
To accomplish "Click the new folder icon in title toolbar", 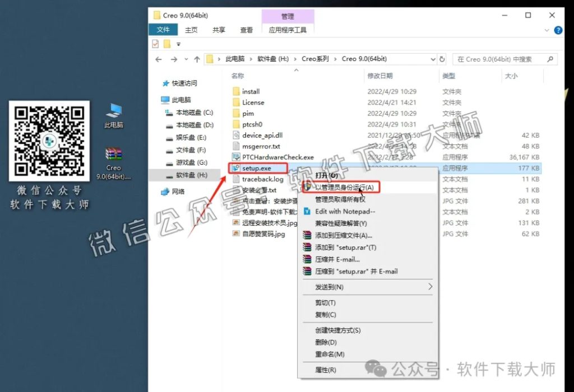I will [167, 44].
